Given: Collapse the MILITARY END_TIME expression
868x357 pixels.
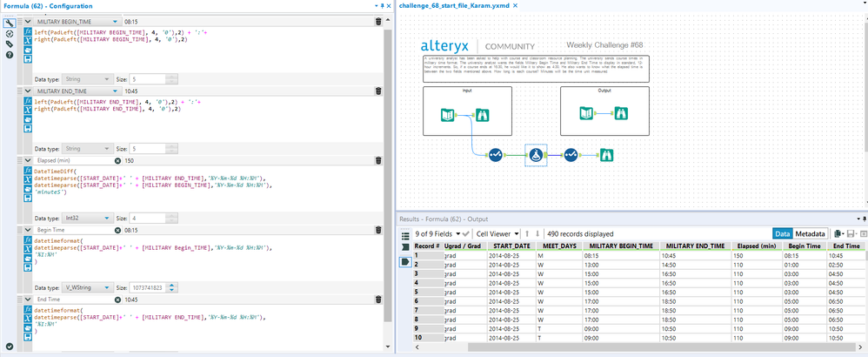Looking at the screenshot, I should 28,91.
